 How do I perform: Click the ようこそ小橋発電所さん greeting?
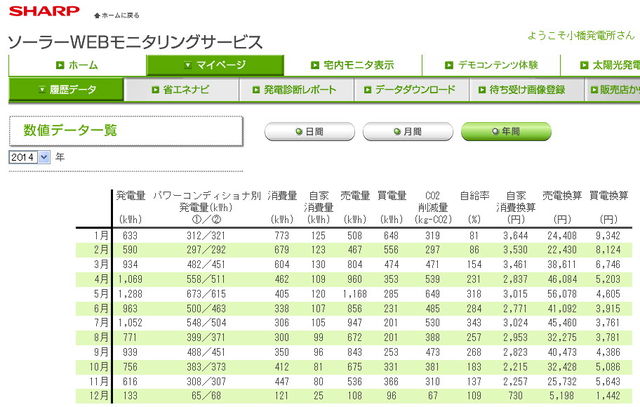(581, 36)
